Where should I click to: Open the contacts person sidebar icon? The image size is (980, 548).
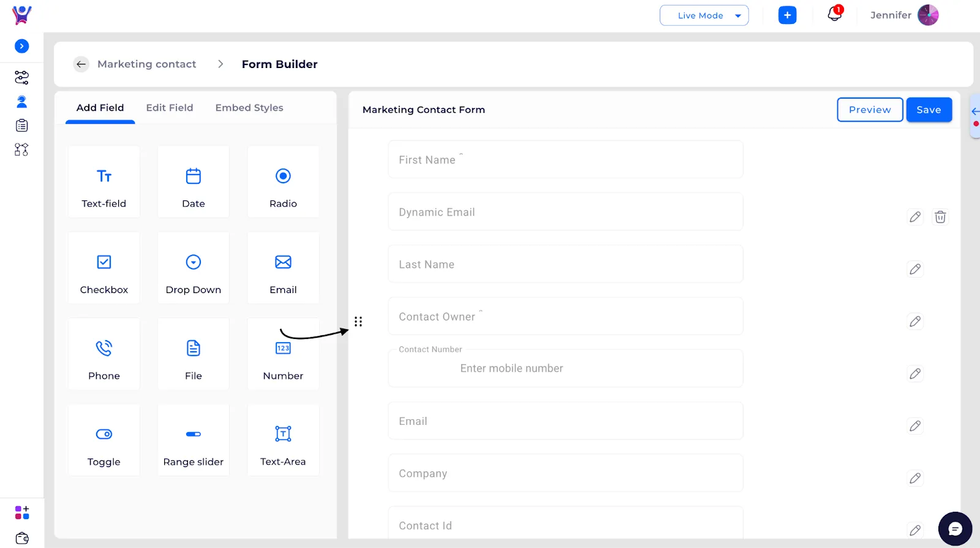click(x=21, y=101)
